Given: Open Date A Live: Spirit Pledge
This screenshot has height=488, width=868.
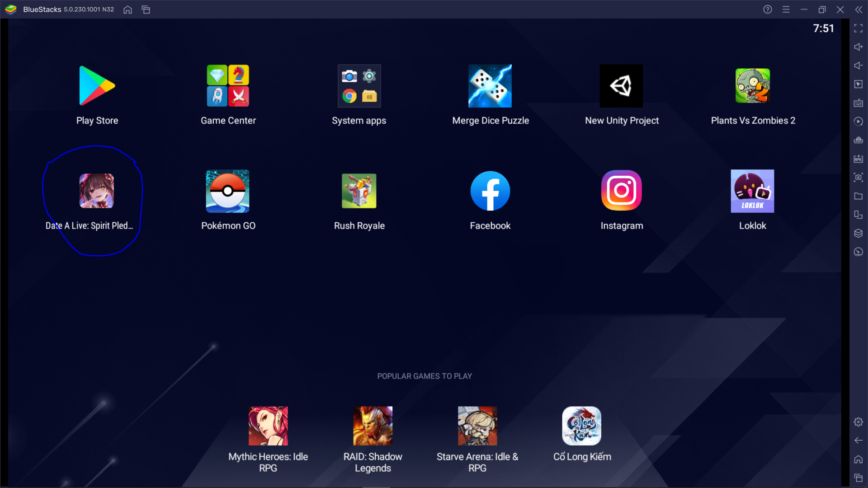Looking at the screenshot, I should [x=97, y=191].
